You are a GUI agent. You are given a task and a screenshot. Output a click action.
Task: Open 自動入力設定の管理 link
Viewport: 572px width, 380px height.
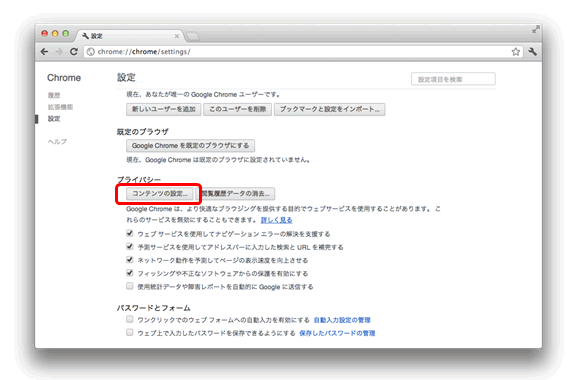342,320
